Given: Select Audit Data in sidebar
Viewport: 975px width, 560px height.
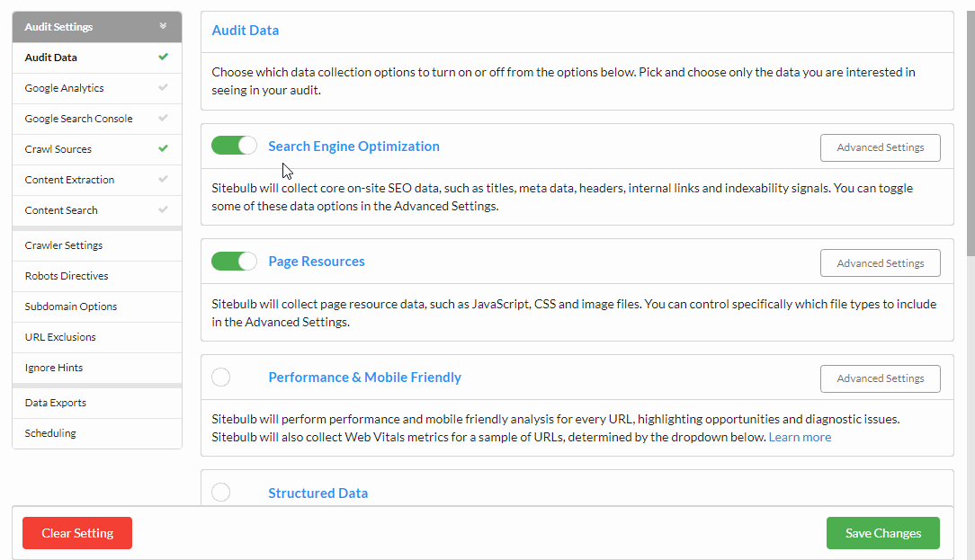Looking at the screenshot, I should click(x=97, y=58).
